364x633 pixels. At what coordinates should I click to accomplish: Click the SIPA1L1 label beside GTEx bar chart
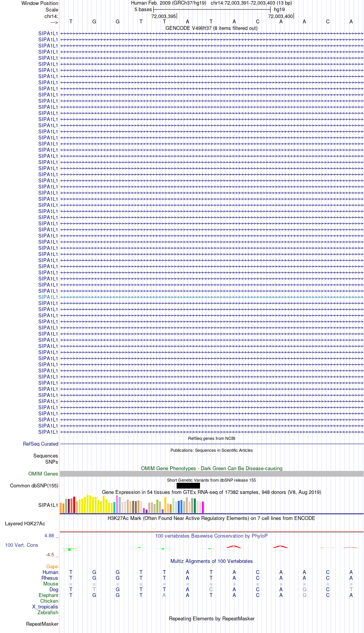[48, 505]
